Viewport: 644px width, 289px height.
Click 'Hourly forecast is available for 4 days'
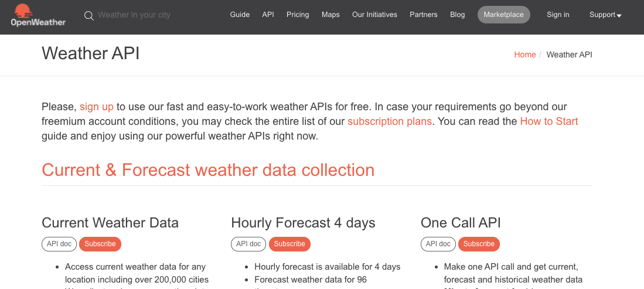(x=328, y=267)
